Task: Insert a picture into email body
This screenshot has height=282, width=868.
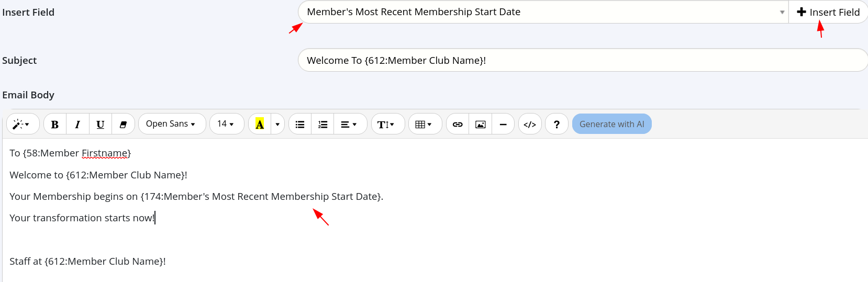Action: click(x=480, y=124)
